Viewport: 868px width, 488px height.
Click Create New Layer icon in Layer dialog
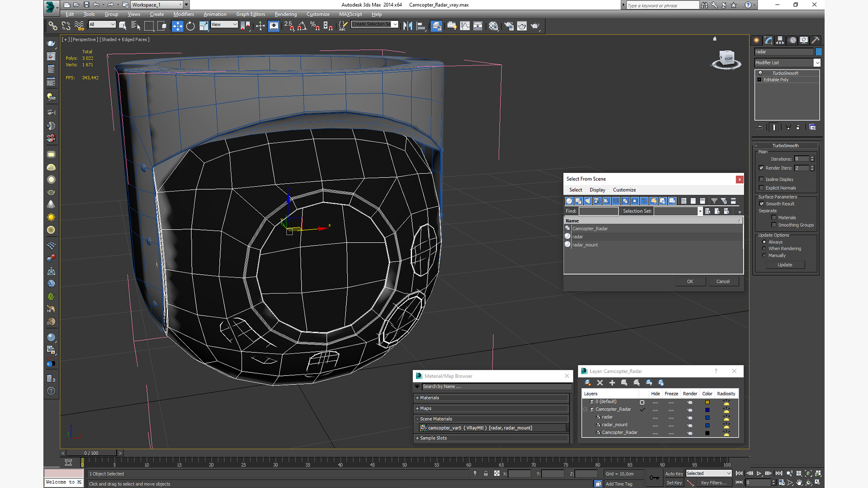588,383
